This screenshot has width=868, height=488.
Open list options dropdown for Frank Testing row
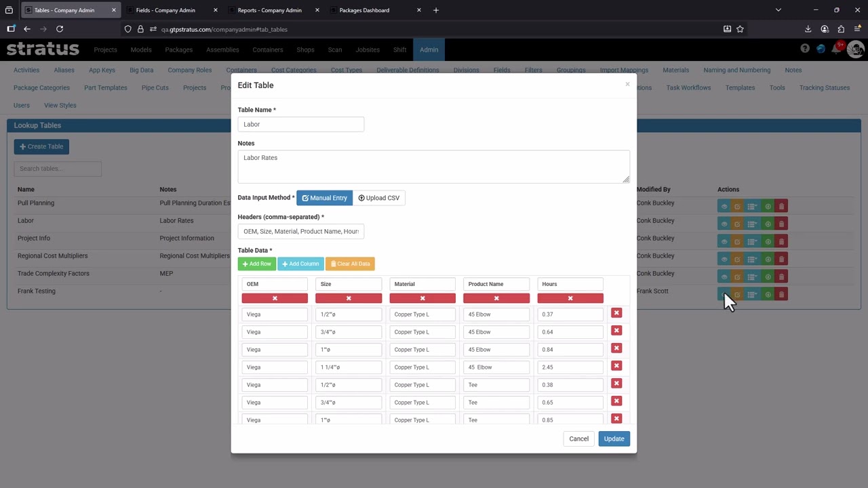pyautogui.click(x=753, y=294)
